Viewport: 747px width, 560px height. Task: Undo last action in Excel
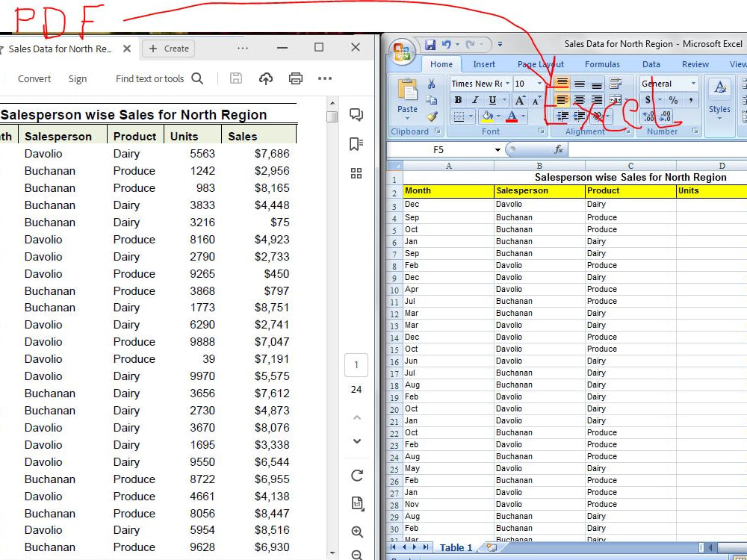(447, 45)
